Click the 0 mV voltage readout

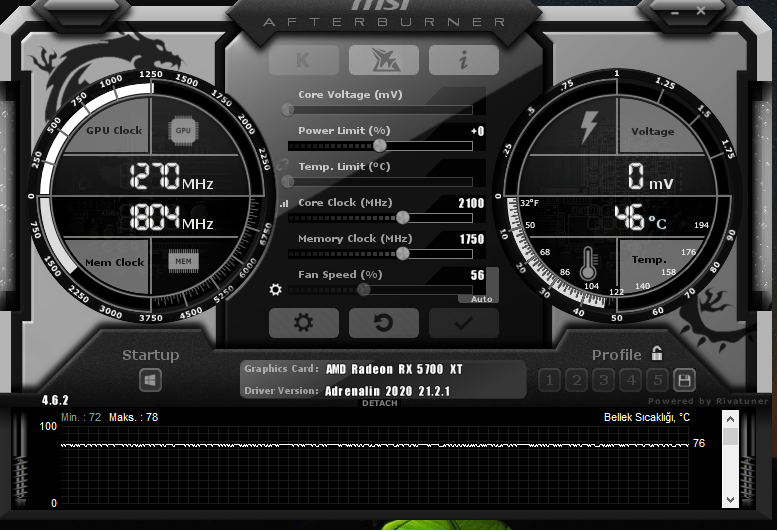click(650, 177)
